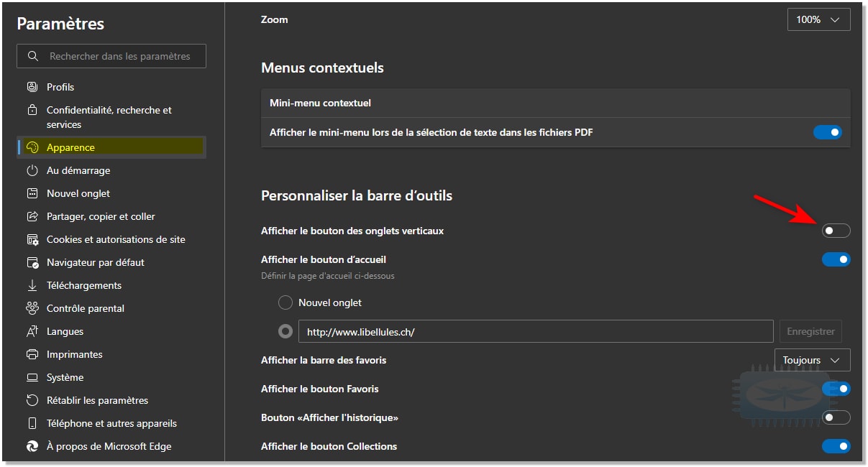Select the Apparence menu item
Image resolution: width=868 pixels, height=467 pixels.
click(x=111, y=147)
